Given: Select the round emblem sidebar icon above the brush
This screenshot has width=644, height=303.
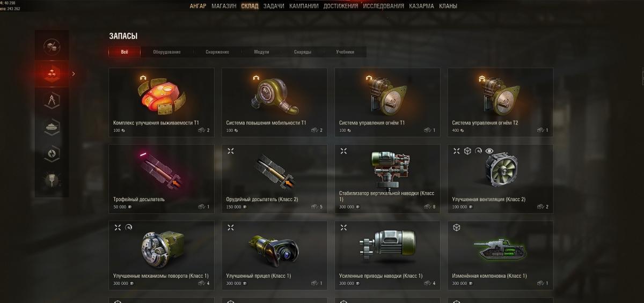Looking at the screenshot, I should coord(52,154).
